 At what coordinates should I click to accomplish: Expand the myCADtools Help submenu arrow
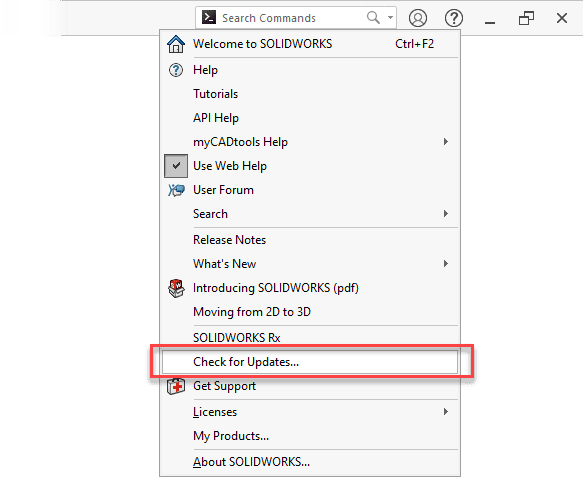[445, 142]
